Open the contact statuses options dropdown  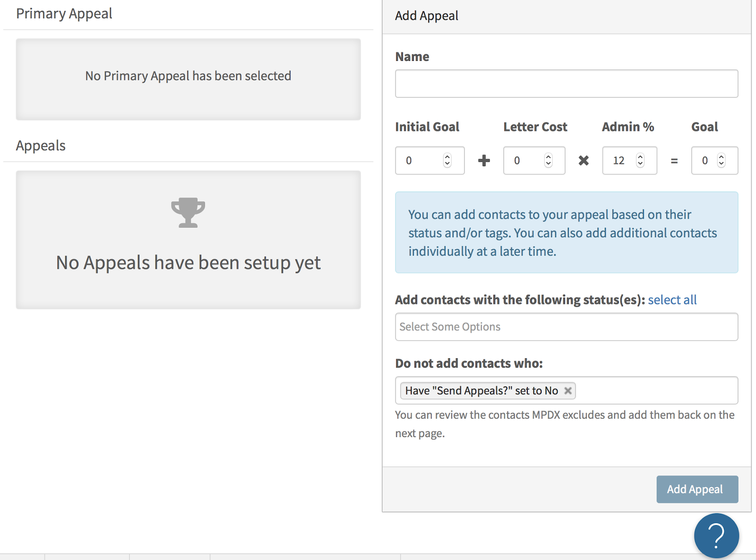(x=566, y=327)
